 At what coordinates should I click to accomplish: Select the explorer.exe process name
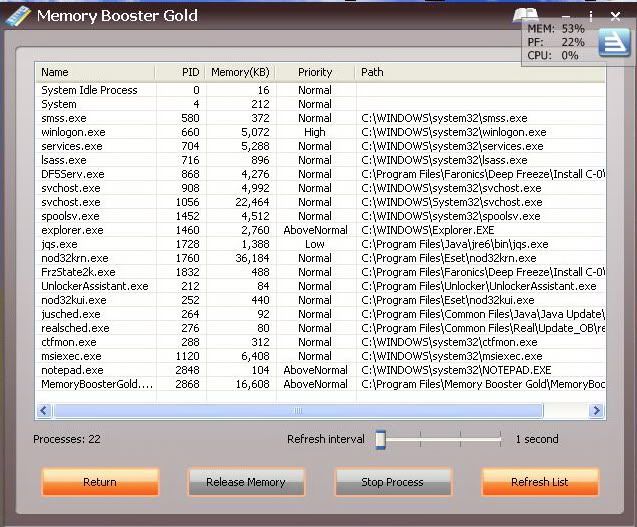click(x=72, y=230)
